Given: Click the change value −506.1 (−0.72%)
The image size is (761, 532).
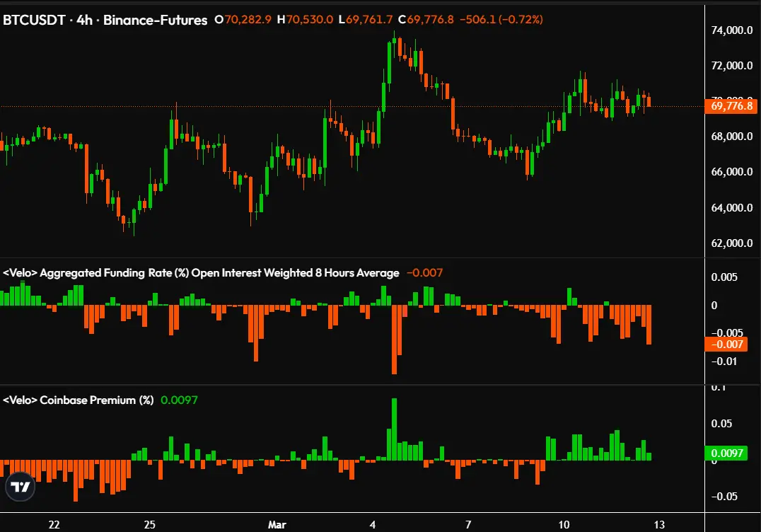Looking at the screenshot, I should click(501, 20).
